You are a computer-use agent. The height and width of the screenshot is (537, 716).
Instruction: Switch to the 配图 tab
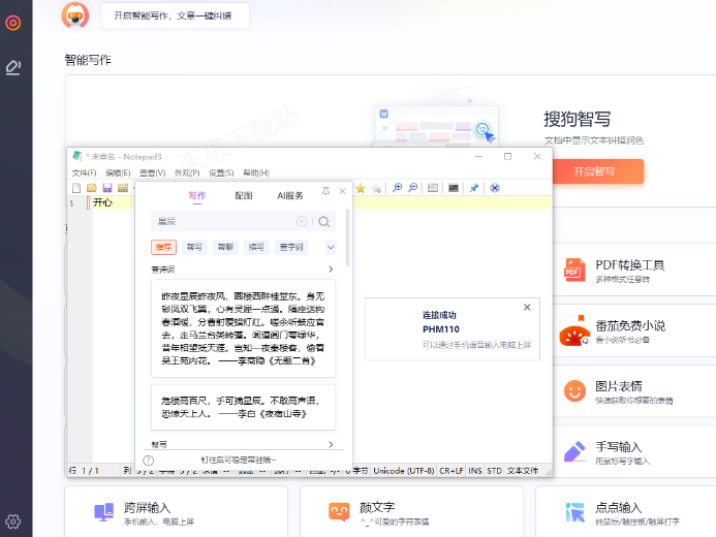click(243, 196)
